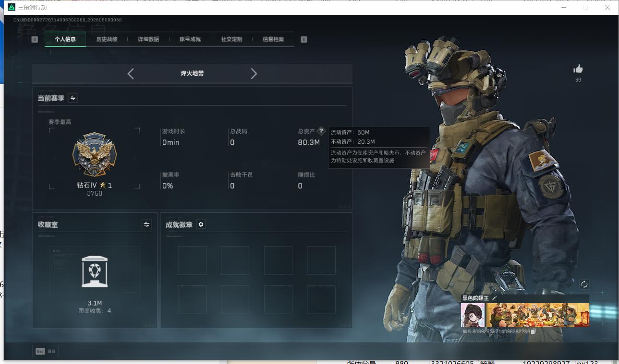Switch to previous mode with left chevron

(131, 73)
